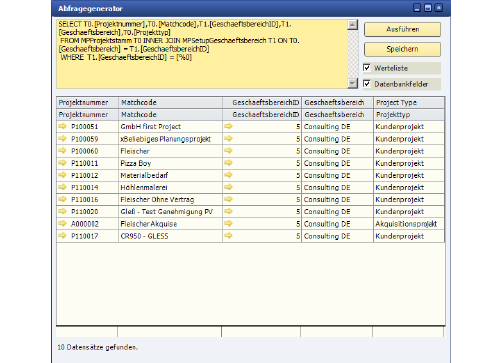Open link arrow for project P110020
Screen dimensions: 502x363
point(62,211)
